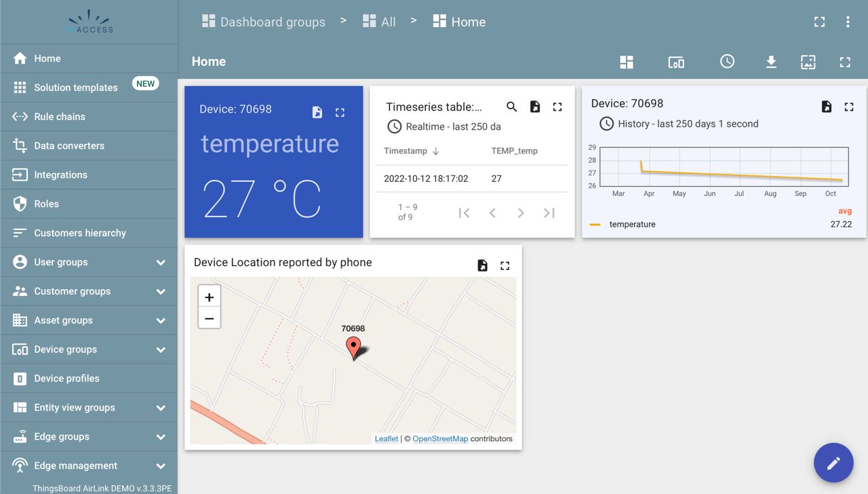Click the dashboard background image icon
The width and height of the screenshot is (868, 494).
(x=808, y=62)
